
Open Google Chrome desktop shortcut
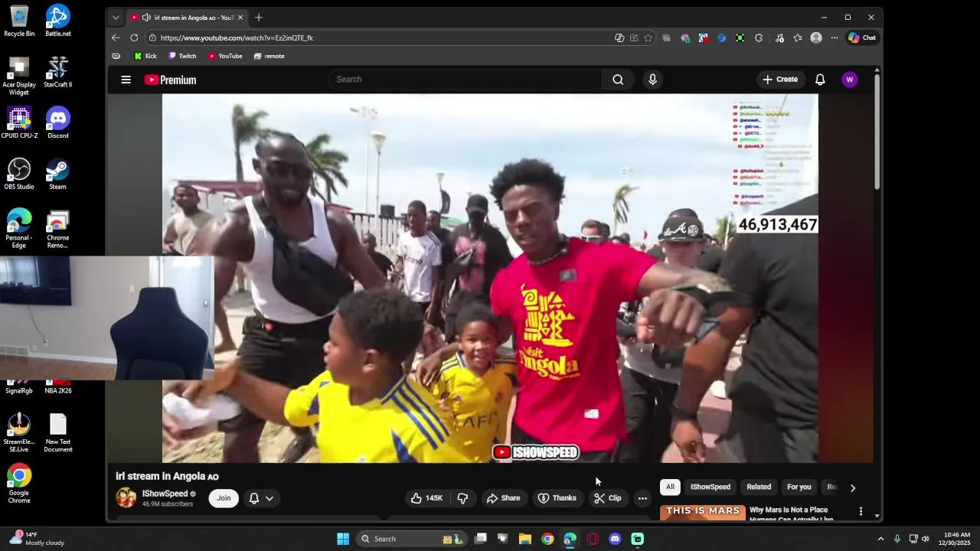pyautogui.click(x=19, y=484)
